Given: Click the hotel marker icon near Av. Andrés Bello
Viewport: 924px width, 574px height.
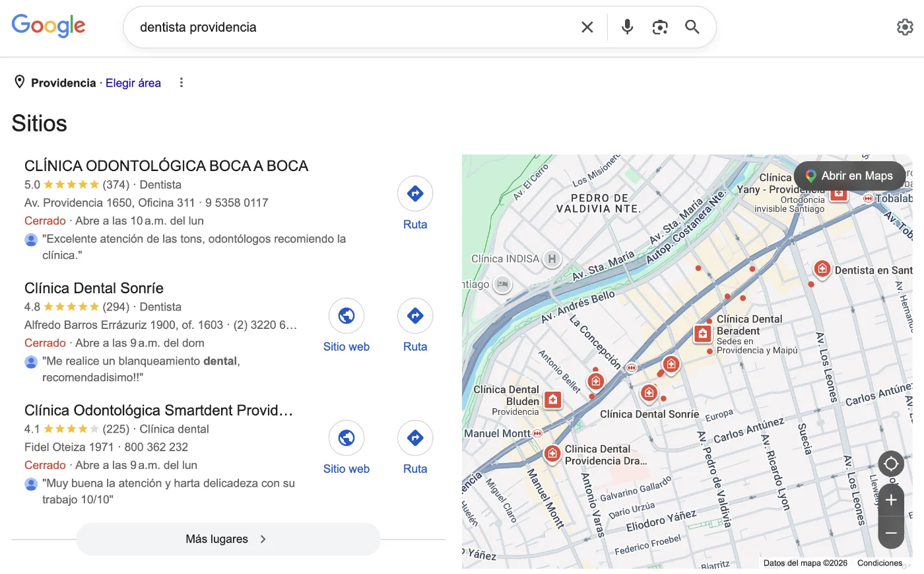Looking at the screenshot, I should [502, 285].
